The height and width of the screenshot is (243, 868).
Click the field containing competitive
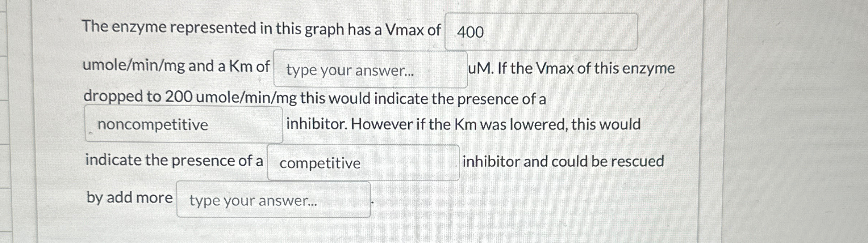tap(363, 163)
